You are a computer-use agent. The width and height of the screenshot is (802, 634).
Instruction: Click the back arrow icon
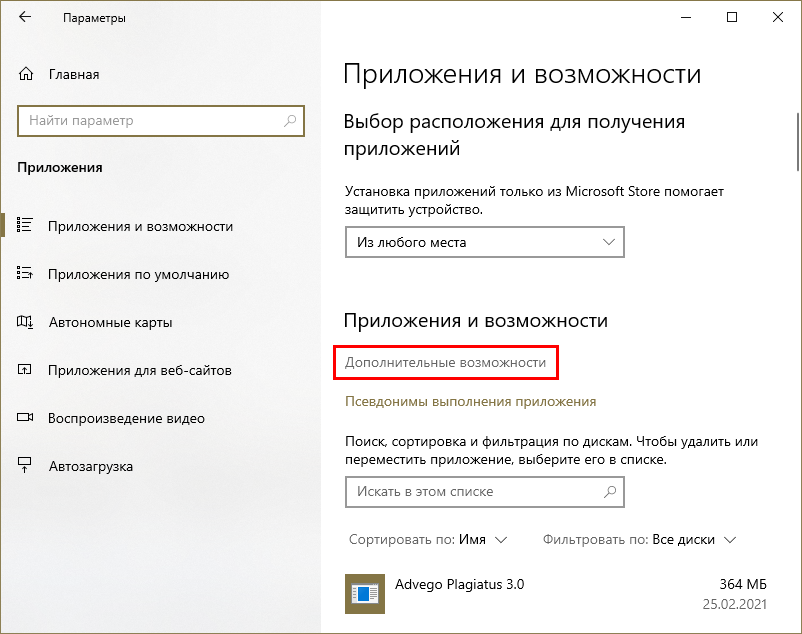[x=25, y=18]
